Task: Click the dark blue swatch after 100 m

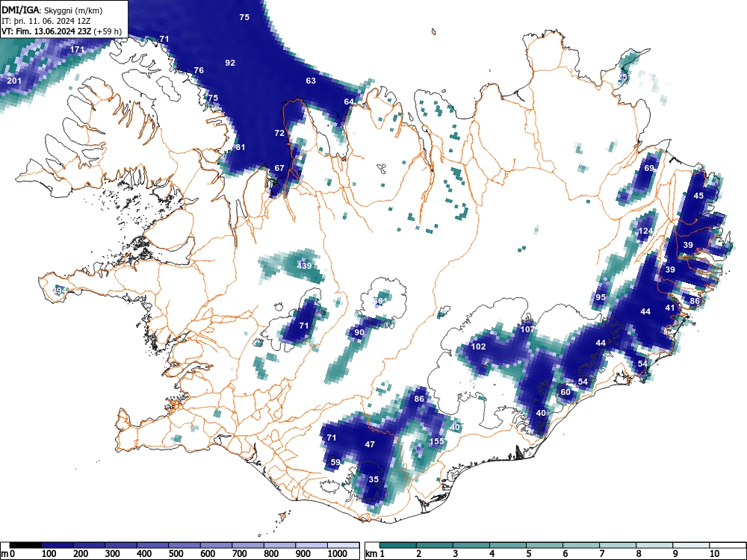Action: point(58,545)
